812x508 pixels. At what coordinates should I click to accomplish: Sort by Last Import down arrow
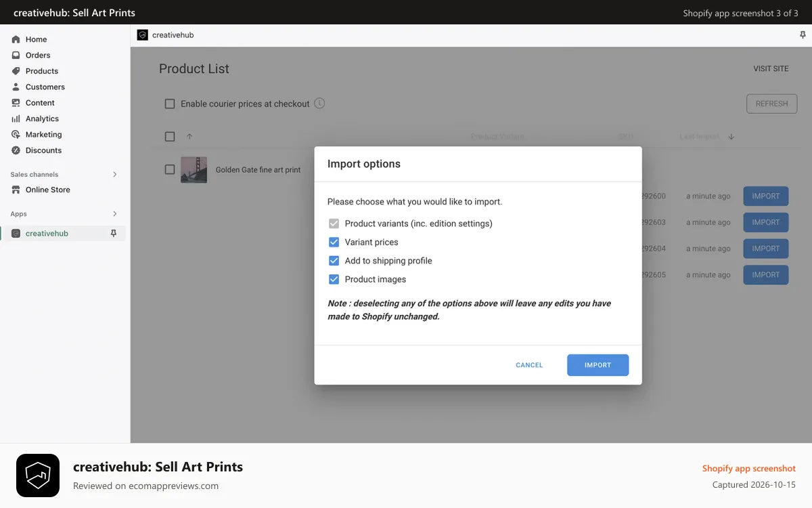[731, 137]
